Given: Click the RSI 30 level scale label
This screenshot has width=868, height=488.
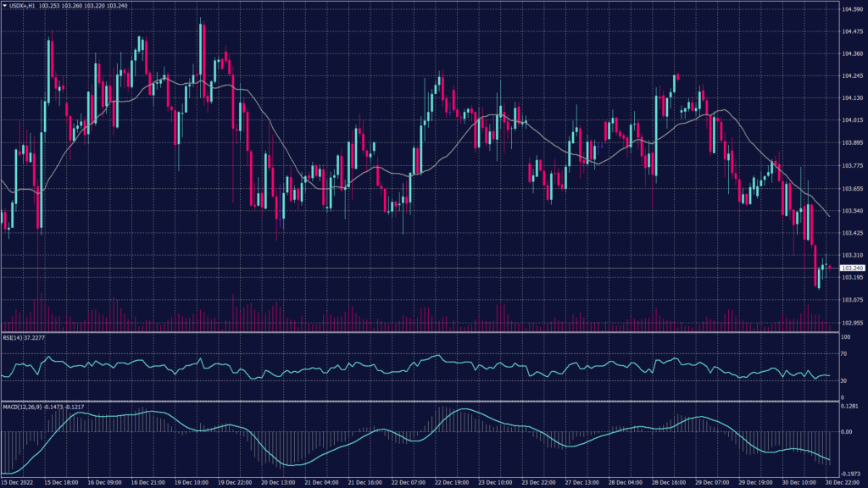Looking at the screenshot, I should pyautogui.click(x=846, y=380).
